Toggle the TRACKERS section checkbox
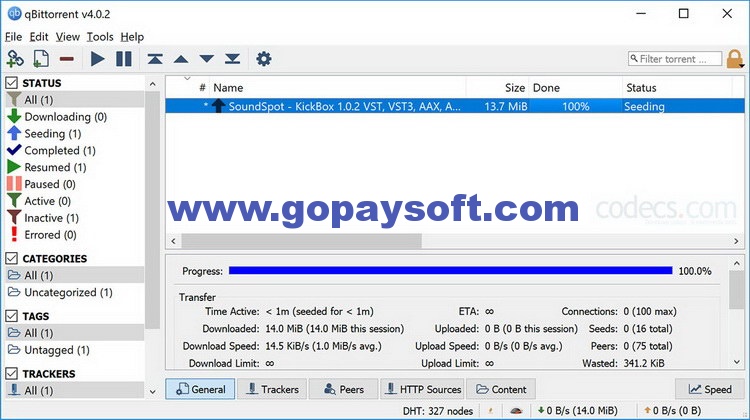 pos(12,374)
